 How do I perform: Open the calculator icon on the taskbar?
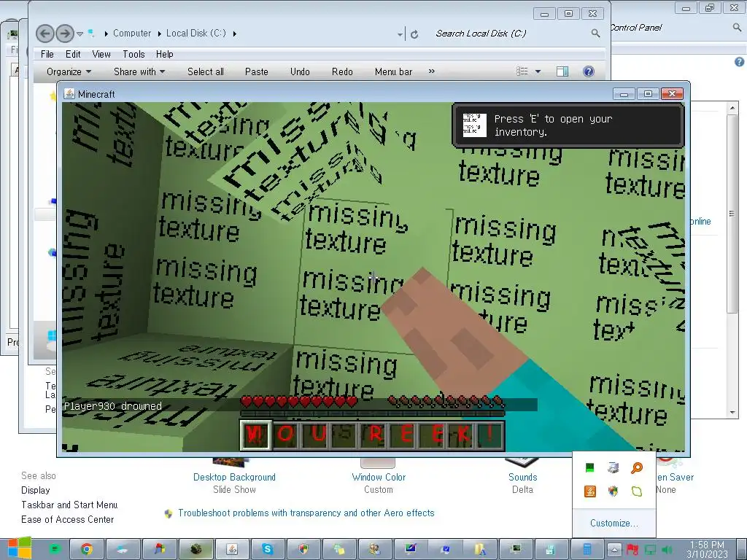[587, 549]
